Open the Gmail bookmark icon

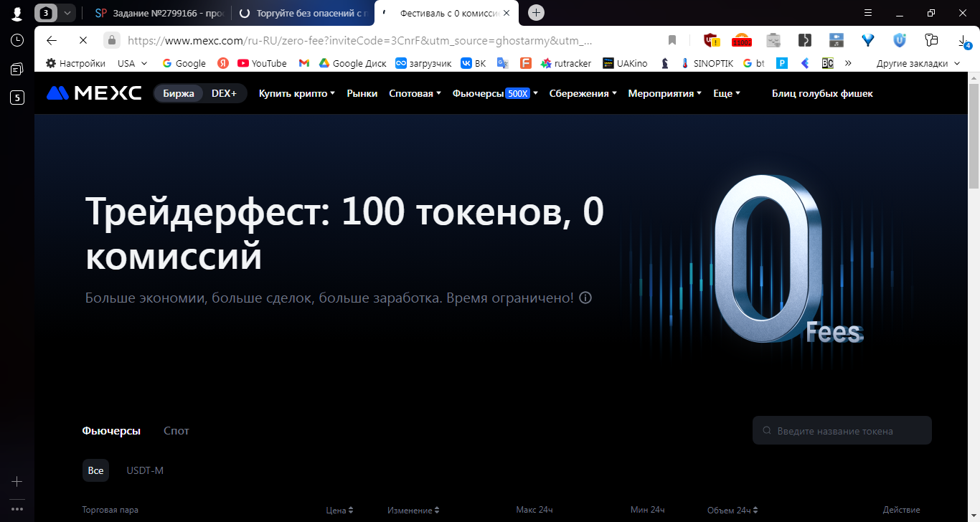tap(304, 63)
